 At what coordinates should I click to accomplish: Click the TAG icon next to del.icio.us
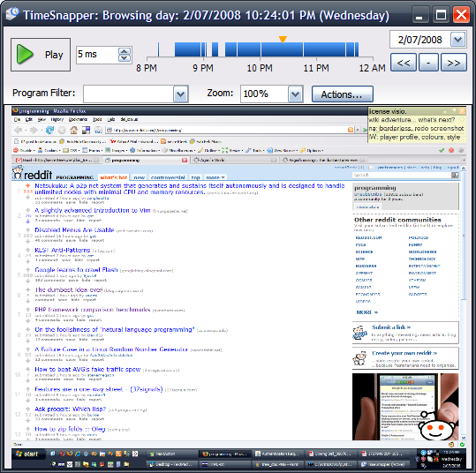[98, 131]
